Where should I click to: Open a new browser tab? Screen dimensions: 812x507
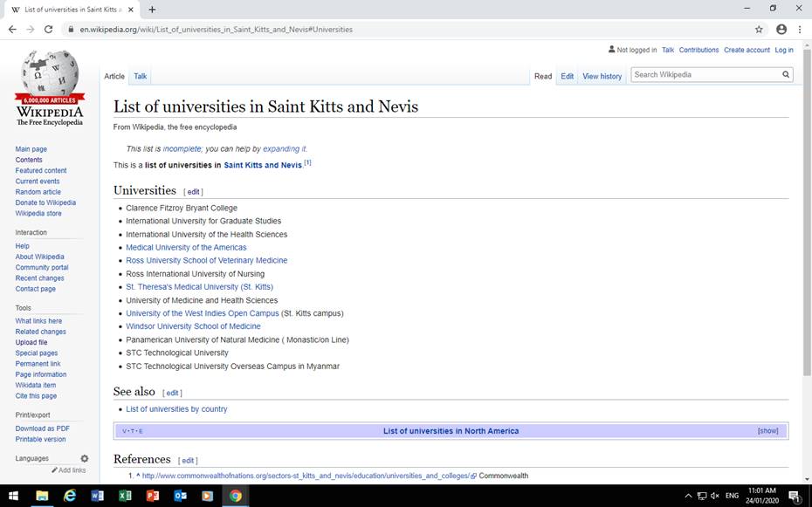click(152, 10)
